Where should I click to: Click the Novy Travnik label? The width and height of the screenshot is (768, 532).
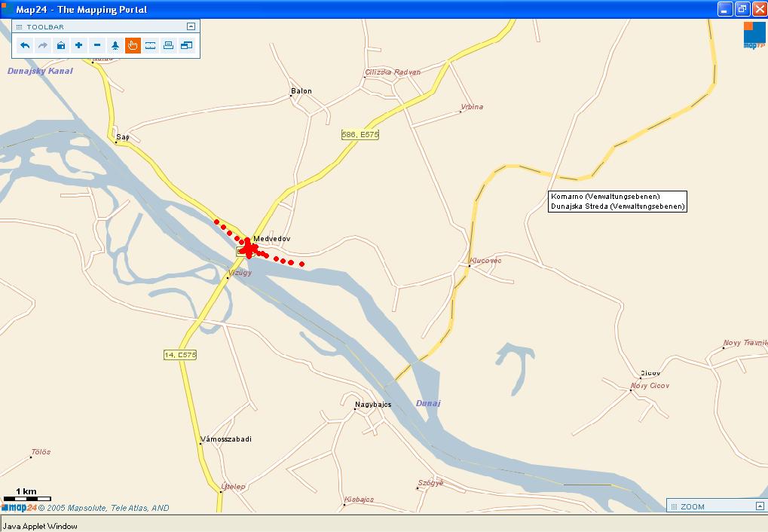pos(745,343)
